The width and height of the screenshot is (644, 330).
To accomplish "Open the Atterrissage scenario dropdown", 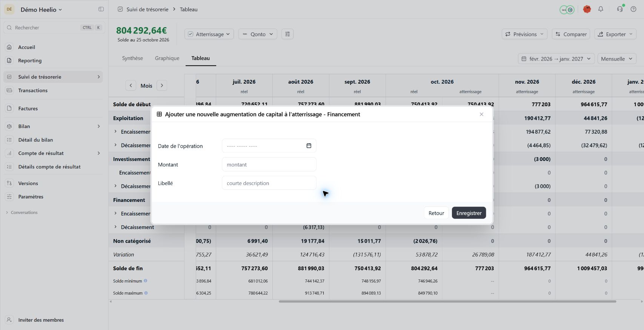I will tap(209, 34).
